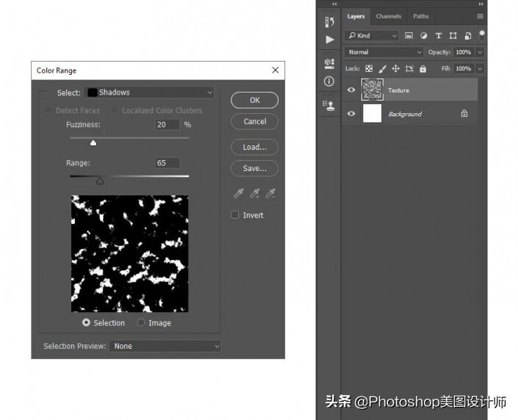Viewport: 518px width, 420px height.
Task: Toggle Localized Color Clusters checkbox
Action: pos(115,110)
